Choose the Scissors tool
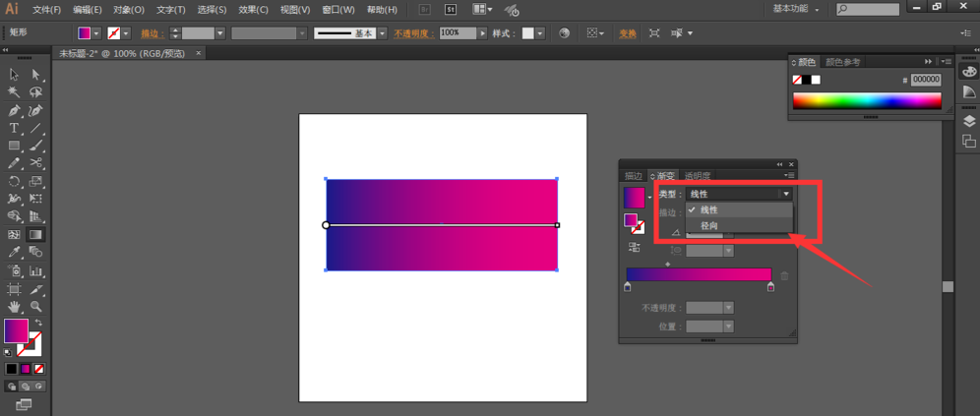Screen dimensions: 980x416 click(35, 163)
